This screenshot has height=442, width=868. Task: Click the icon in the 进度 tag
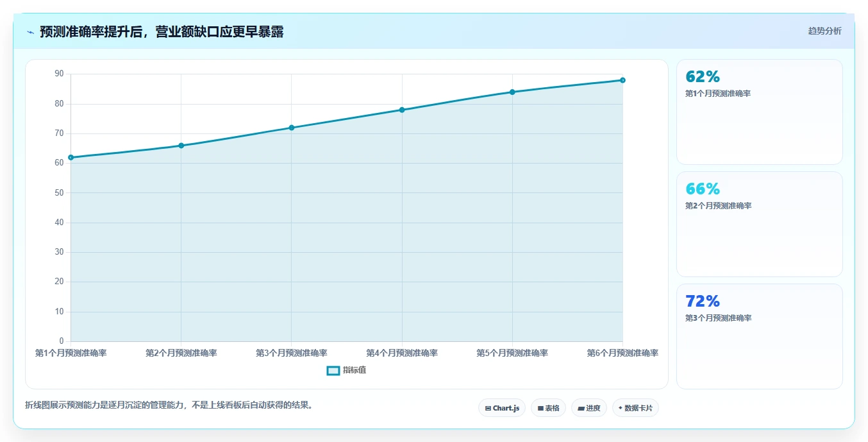pyautogui.click(x=581, y=408)
